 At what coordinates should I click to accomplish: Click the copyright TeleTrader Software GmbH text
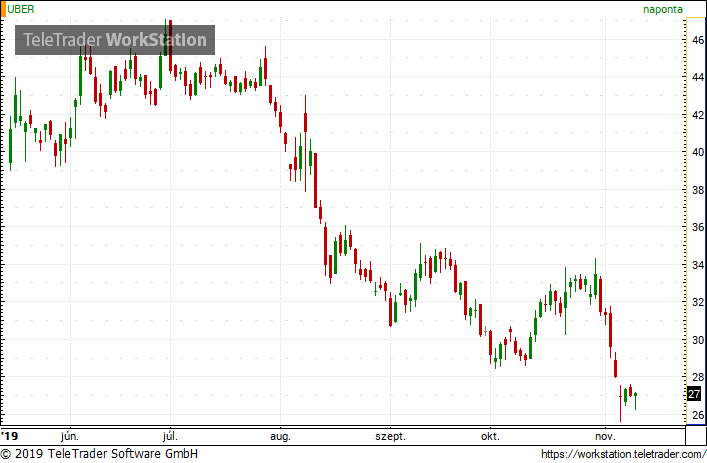(x=99, y=454)
